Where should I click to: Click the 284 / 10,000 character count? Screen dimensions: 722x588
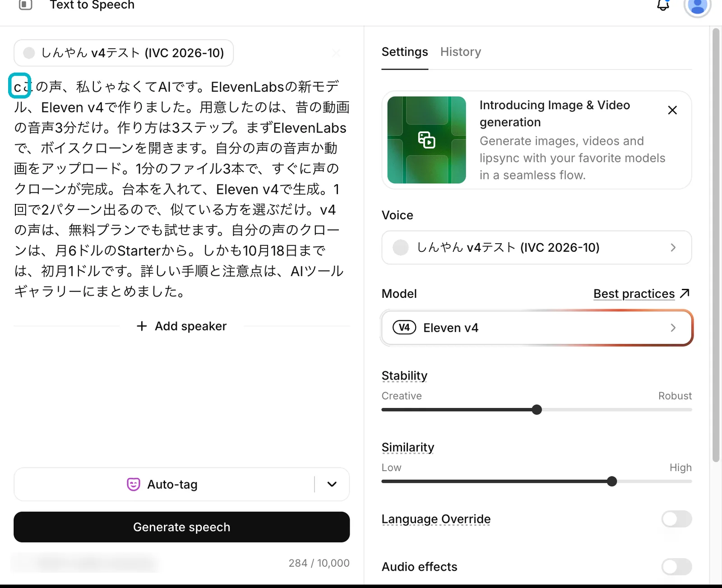[319, 563]
